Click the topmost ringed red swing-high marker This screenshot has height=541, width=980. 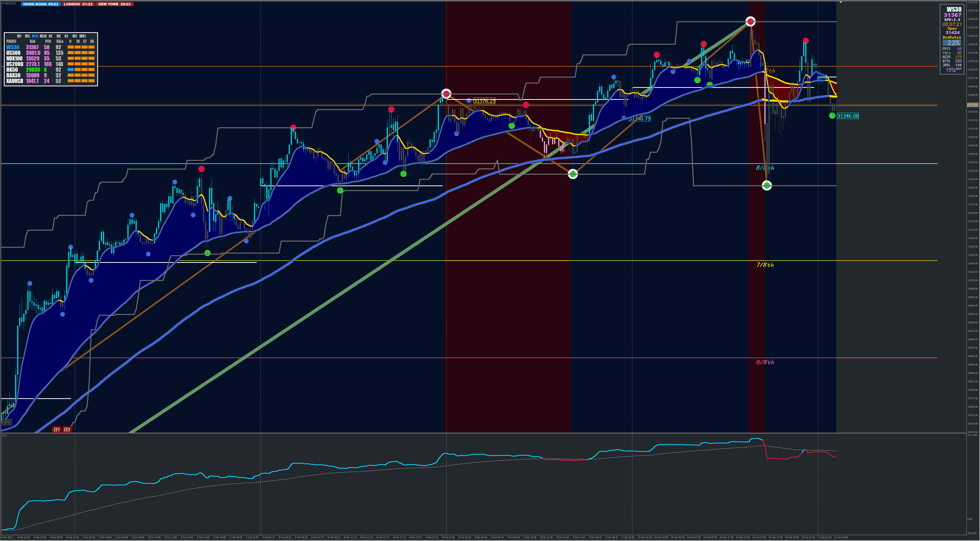[x=750, y=21]
